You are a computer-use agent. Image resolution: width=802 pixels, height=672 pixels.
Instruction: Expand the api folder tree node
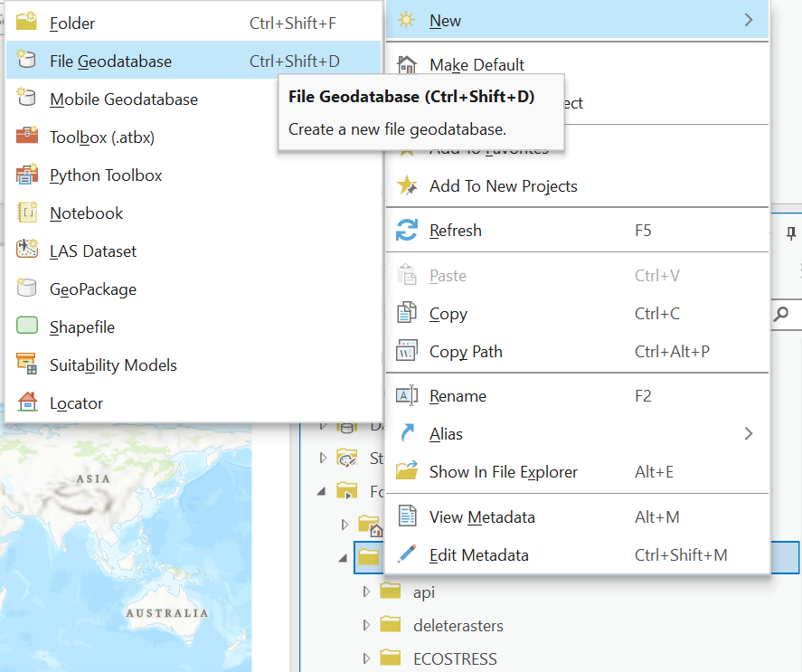366,592
